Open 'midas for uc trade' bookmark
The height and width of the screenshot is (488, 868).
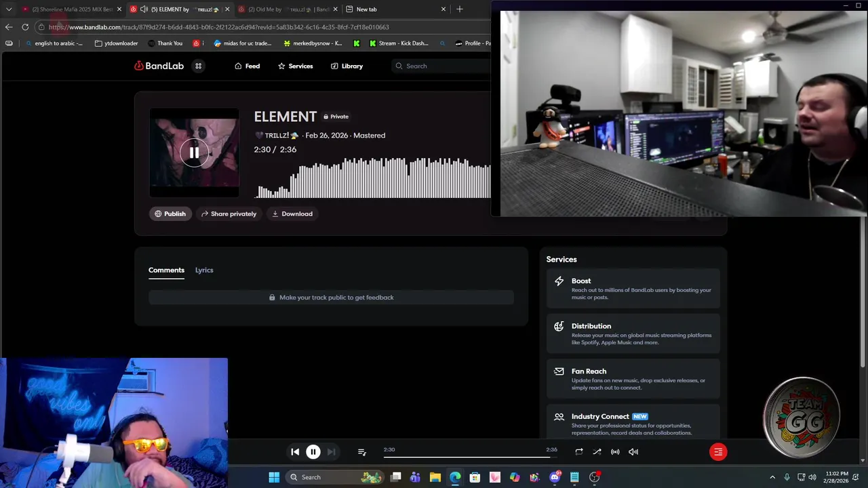click(242, 43)
